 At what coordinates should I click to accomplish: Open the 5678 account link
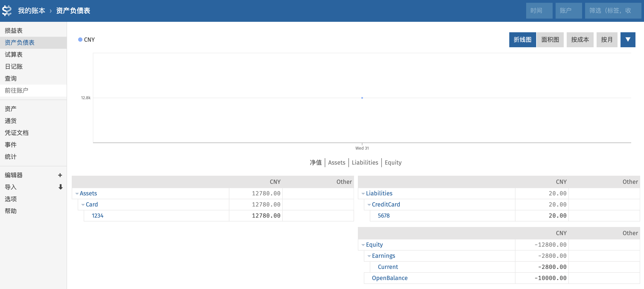(x=383, y=216)
